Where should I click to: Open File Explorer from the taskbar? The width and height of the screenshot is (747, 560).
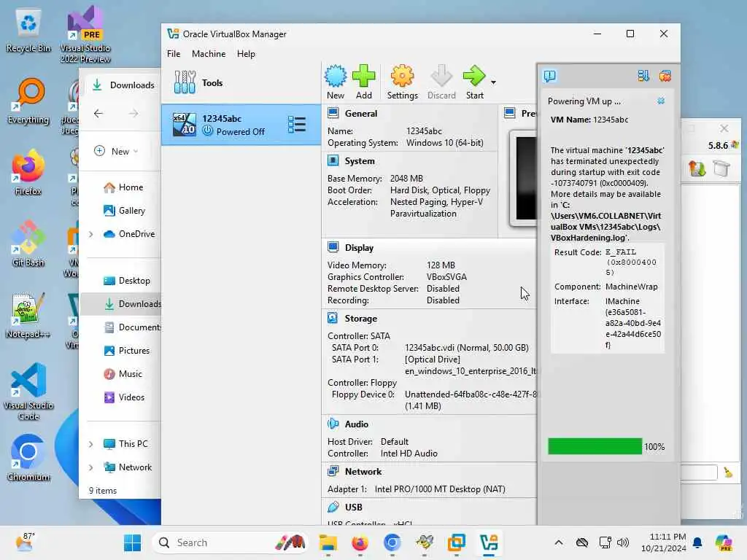(328, 542)
